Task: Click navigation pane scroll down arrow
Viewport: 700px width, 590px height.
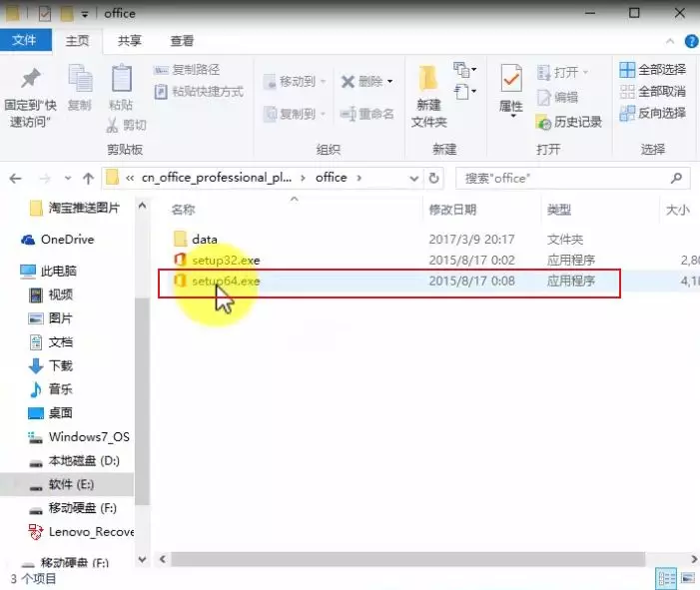Action: point(143,559)
